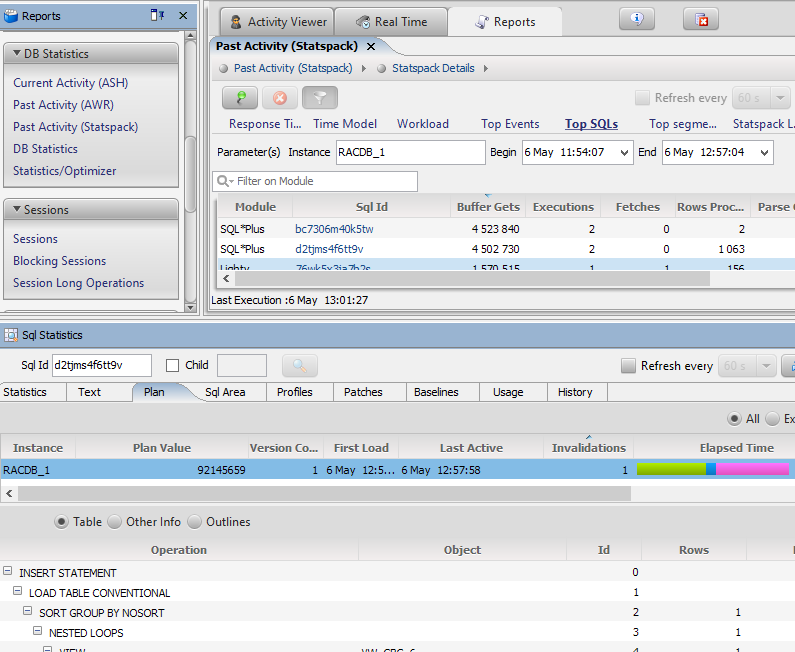Open the Begin date dropdown
The height and width of the screenshot is (652, 795).
click(624, 152)
